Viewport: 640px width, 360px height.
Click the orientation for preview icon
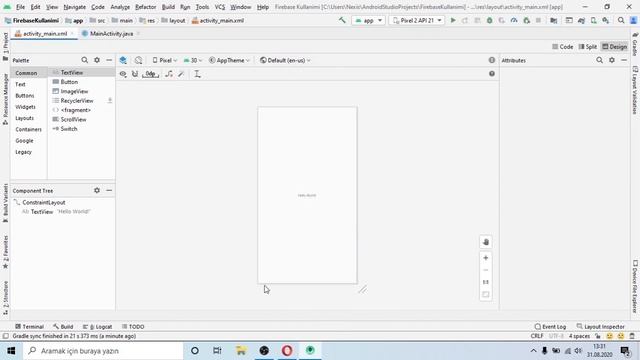[x=138, y=60]
